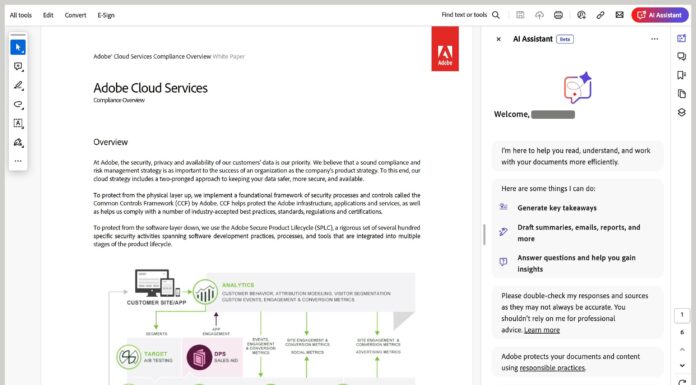
Task: Open AI Assistant panel options ellipsis
Action: 654,39
